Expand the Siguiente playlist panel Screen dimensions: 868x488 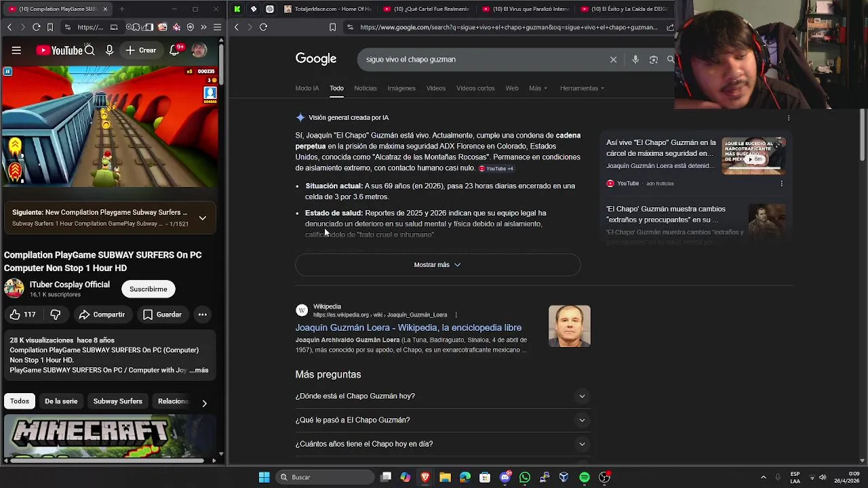(x=202, y=218)
